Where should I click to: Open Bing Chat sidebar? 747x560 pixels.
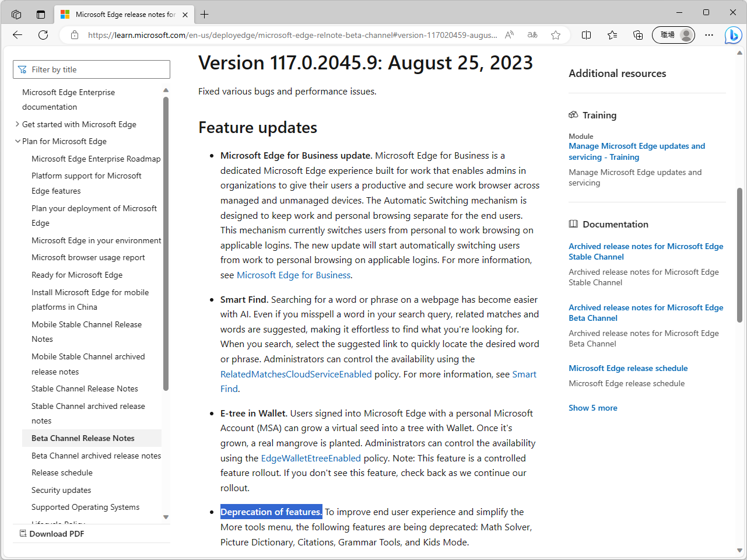coord(732,35)
